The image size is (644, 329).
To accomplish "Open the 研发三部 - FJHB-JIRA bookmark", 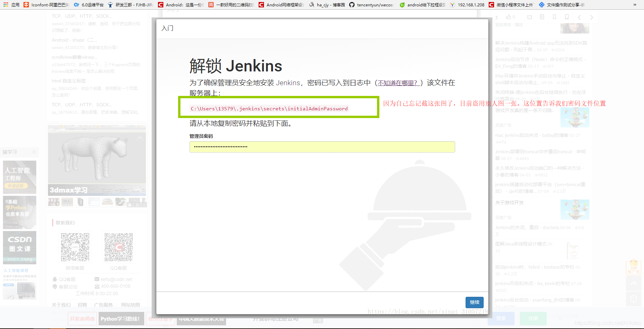I will click(x=131, y=5).
